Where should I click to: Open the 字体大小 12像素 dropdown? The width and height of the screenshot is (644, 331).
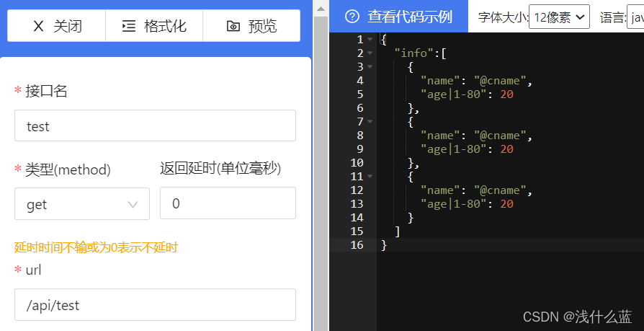click(560, 17)
